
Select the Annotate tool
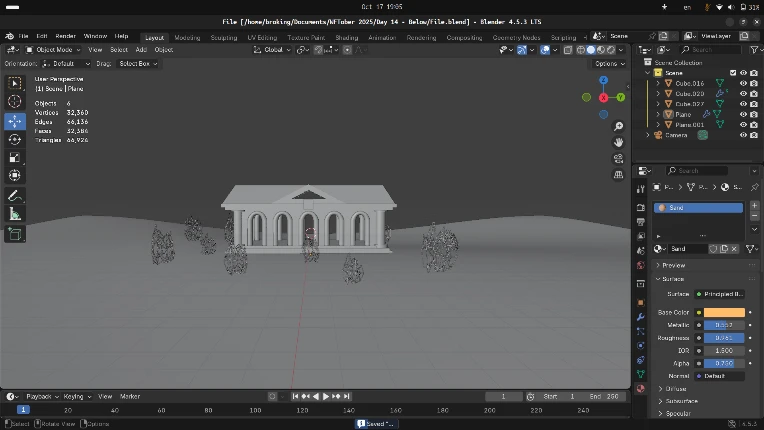click(x=15, y=196)
